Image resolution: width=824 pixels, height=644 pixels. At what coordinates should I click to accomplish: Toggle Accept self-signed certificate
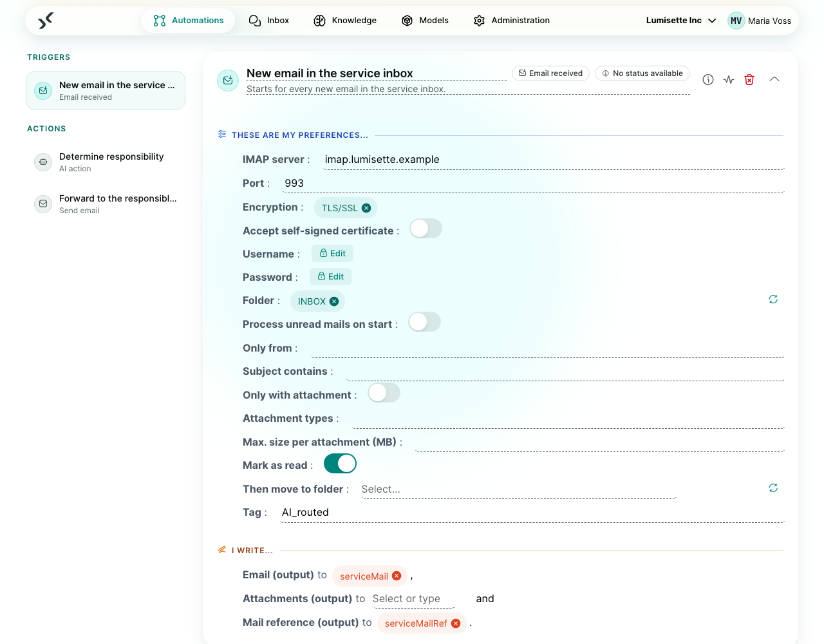coord(426,229)
